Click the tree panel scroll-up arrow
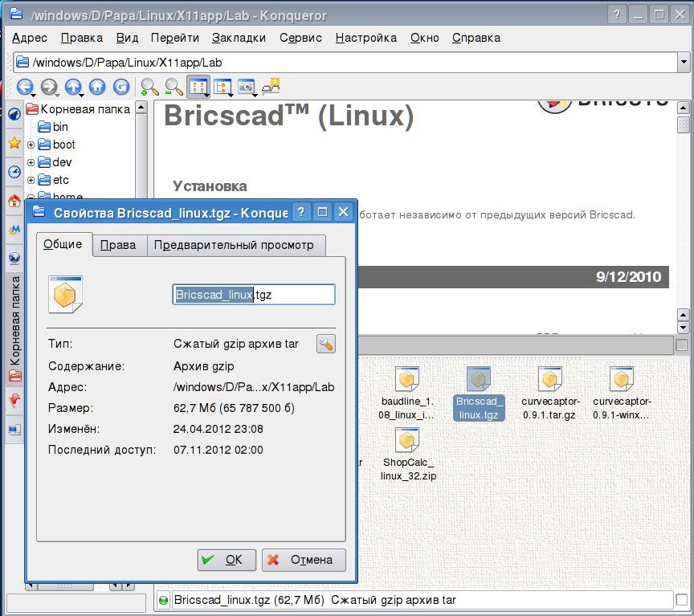The width and height of the screenshot is (694, 616). tap(141, 107)
